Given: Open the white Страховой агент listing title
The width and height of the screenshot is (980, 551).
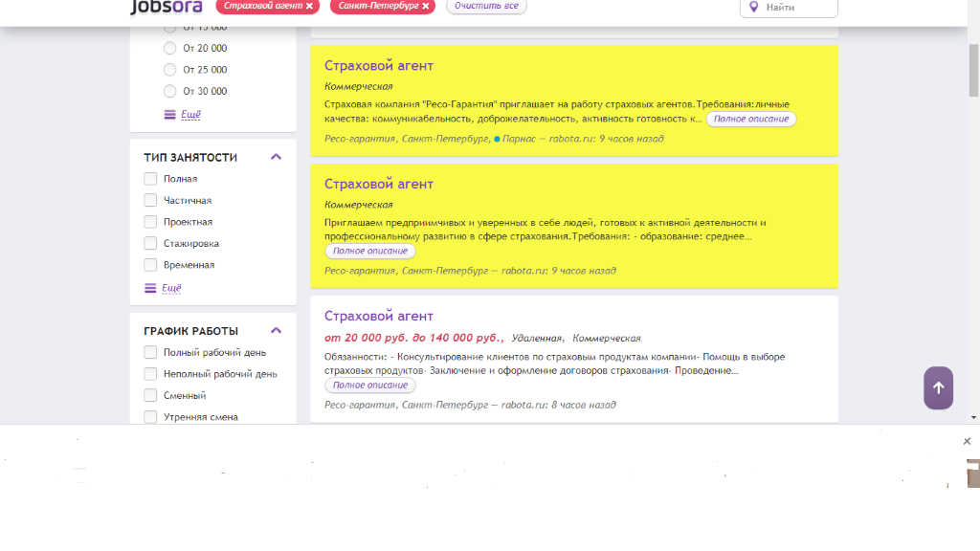Looking at the screenshot, I should [379, 316].
